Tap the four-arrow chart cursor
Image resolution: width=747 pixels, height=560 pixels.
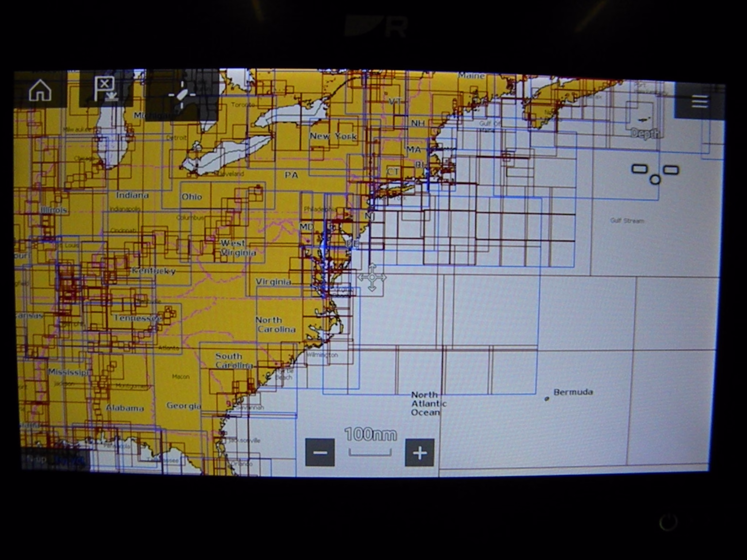click(x=372, y=277)
